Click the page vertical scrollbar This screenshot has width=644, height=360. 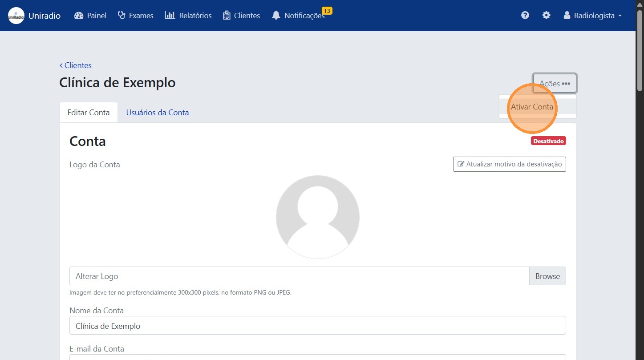[x=640, y=178]
